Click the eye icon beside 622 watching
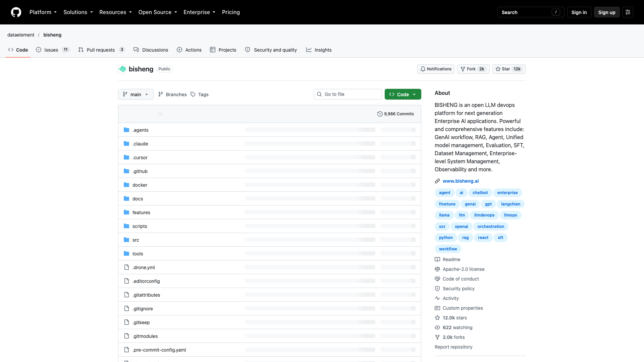The height and width of the screenshot is (362, 644). [x=437, y=327]
